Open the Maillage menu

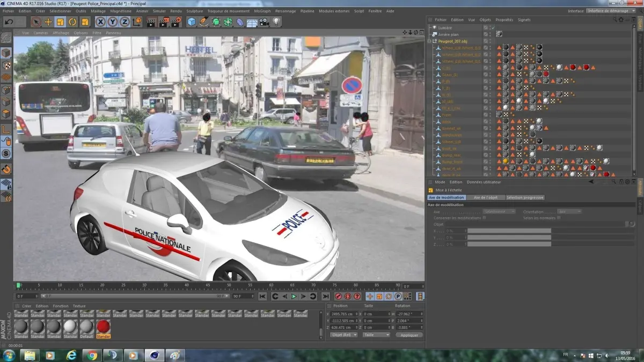98,11
